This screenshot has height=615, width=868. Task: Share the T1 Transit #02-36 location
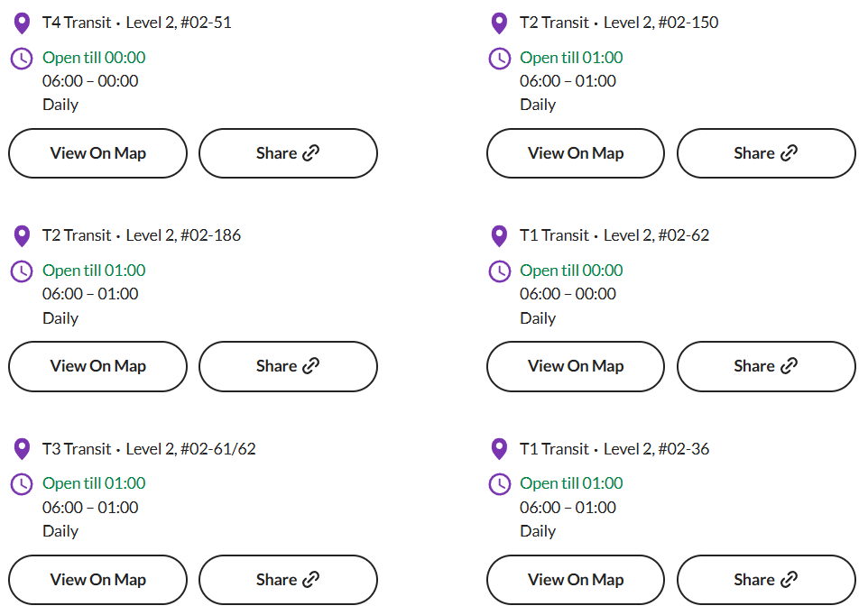766,580
